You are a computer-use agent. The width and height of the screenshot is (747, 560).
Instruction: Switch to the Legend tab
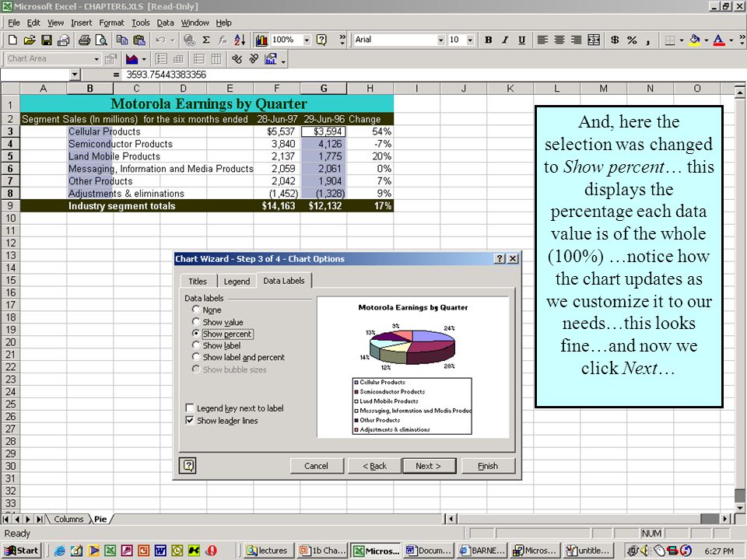tap(237, 281)
